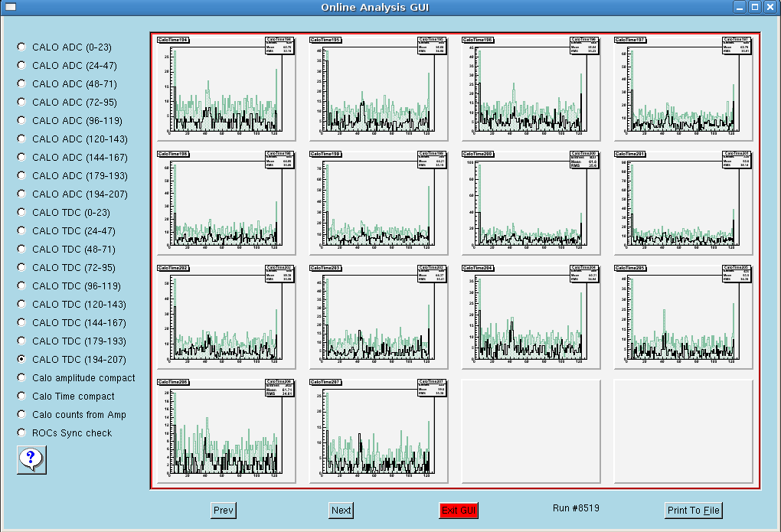
Task: Select the CALO TDC (0-23) radio button
Action: 21,212
